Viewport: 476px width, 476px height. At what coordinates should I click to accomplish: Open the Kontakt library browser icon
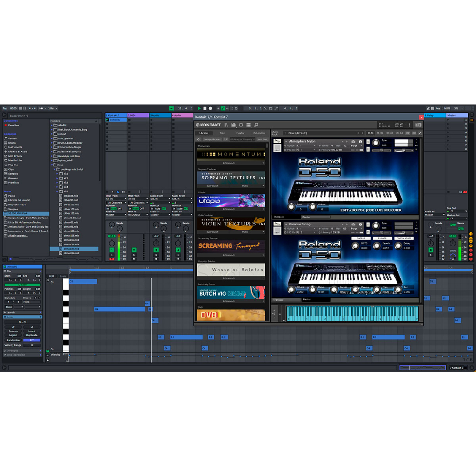(226, 125)
